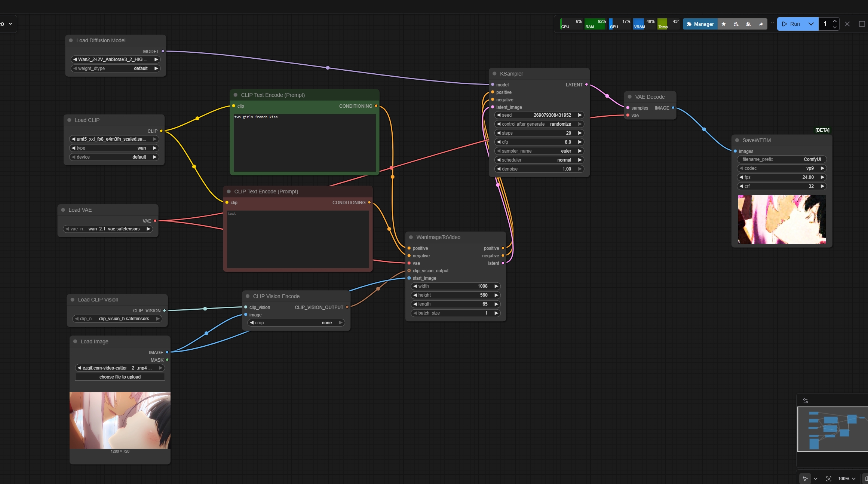The image size is (868, 484).
Task: Click the positive prompt text field
Action: [x=304, y=143]
